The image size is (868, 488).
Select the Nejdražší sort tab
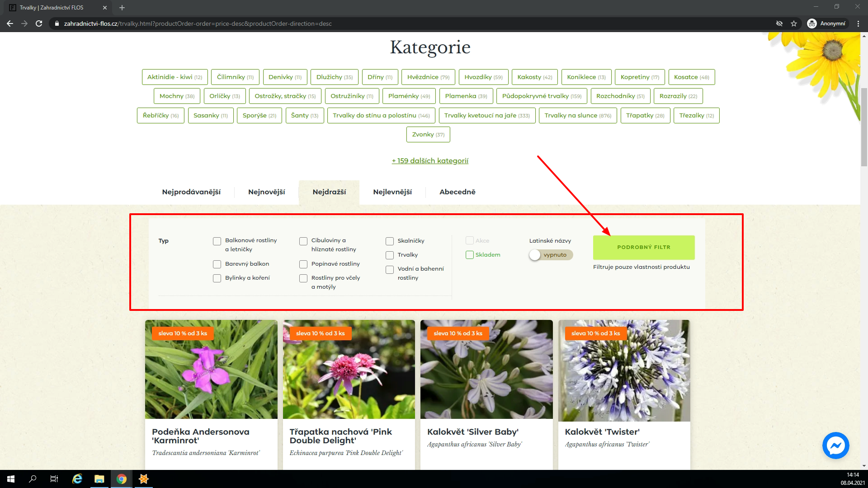click(329, 192)
